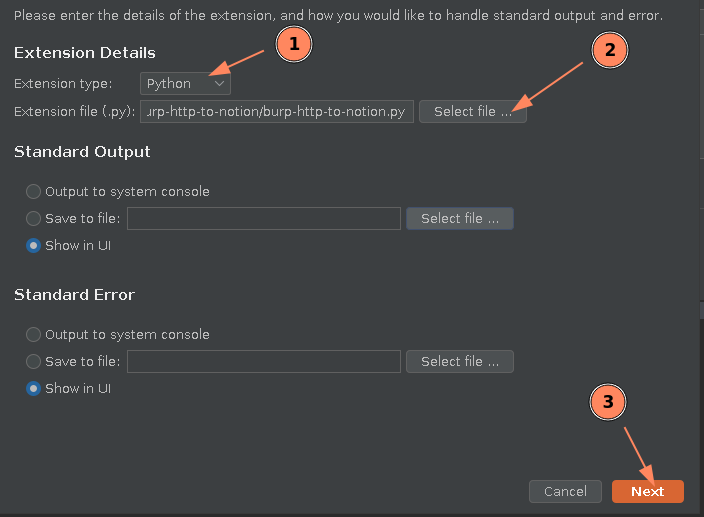704x517 pixels.
Task: Click the numbered step 2 marker
Action: [x=609, y=51]
